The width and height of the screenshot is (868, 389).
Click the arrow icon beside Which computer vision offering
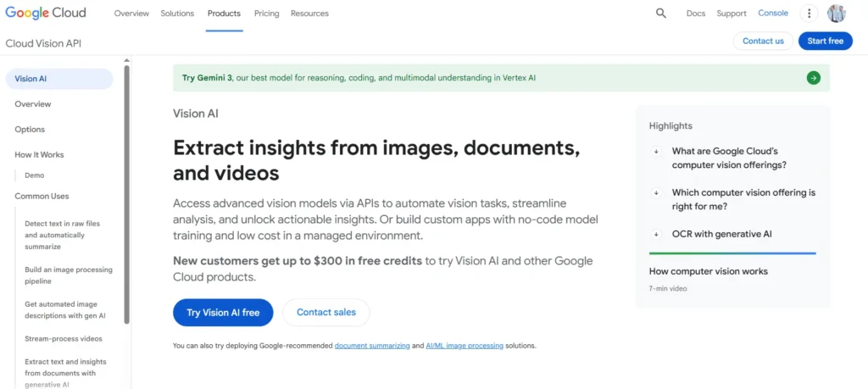(656, 193)
